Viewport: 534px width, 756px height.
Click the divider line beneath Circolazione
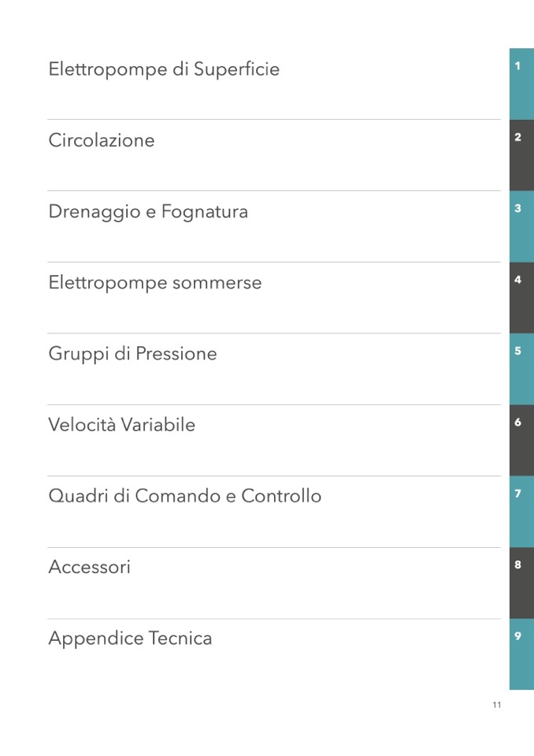tap(273, 191)
